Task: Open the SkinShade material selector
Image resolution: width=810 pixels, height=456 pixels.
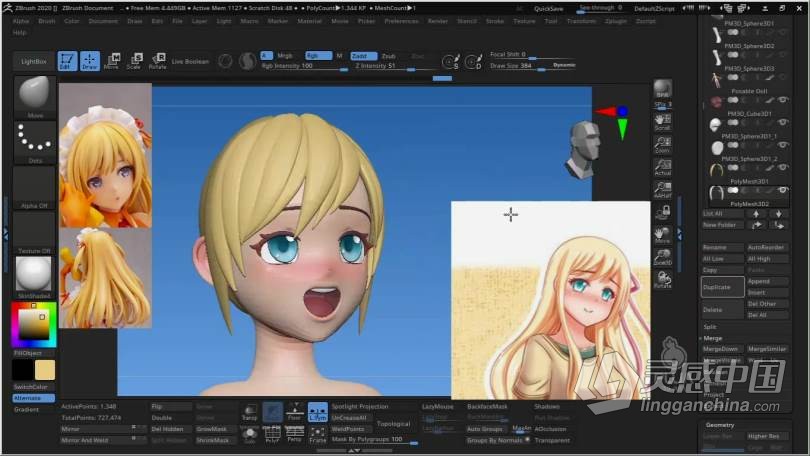Action: coord(35,277)
